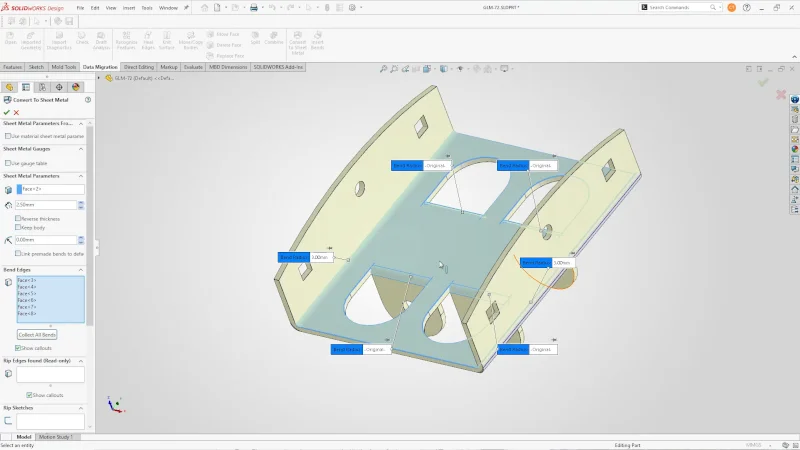Open help for Convert To Sheet Metal
This screenshot has width=800, height=450.
[x=88, y=100]
